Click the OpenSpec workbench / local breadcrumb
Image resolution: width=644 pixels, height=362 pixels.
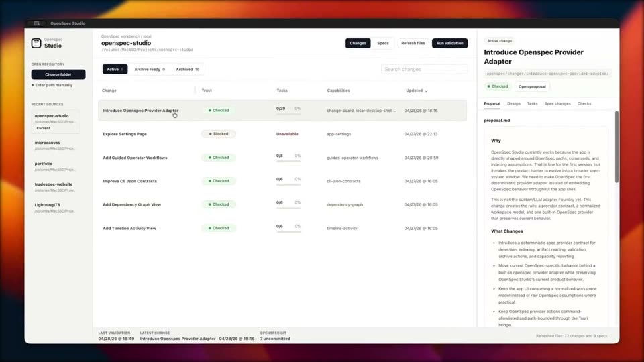tap(126, 36)
